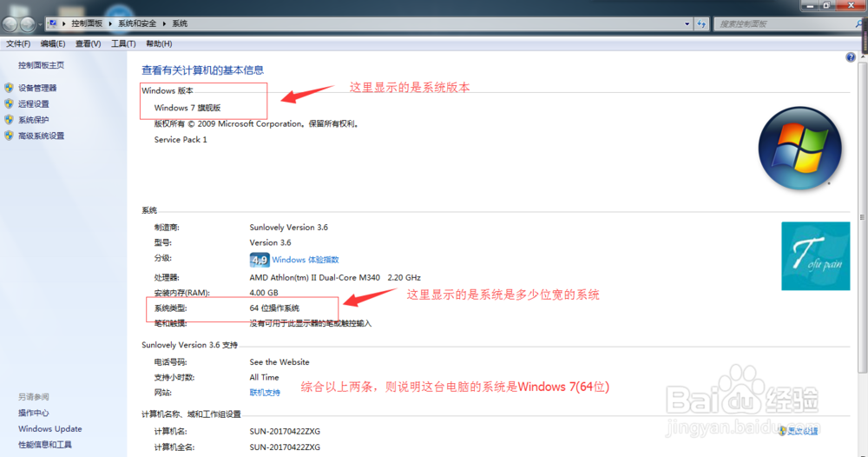Click the Back navigation arrow
This screenshot has height=457, width=868.
(x=10, y=23)
